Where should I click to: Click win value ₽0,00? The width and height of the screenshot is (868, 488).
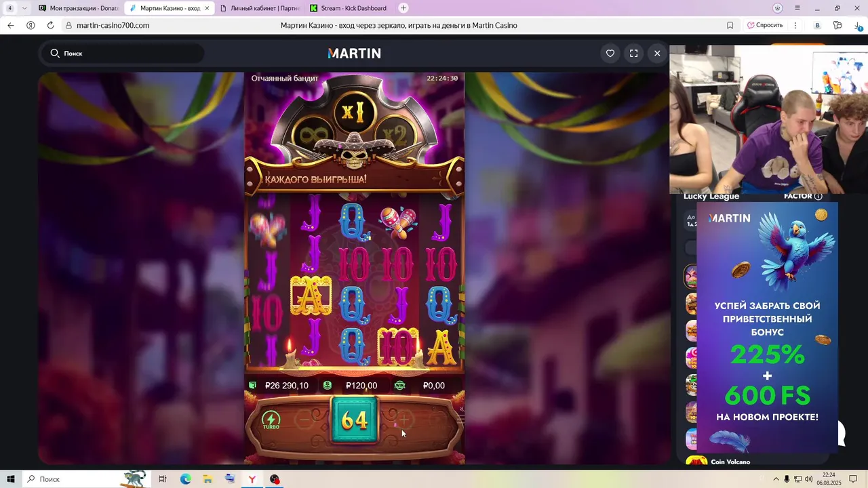(434, 386)
